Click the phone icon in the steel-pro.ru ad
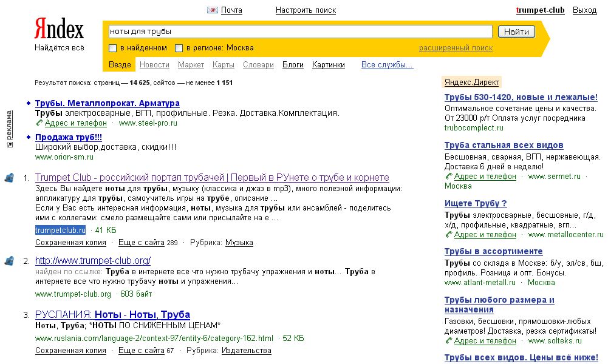The width and height of the screenshot is (608, 364). coord(38,123)
